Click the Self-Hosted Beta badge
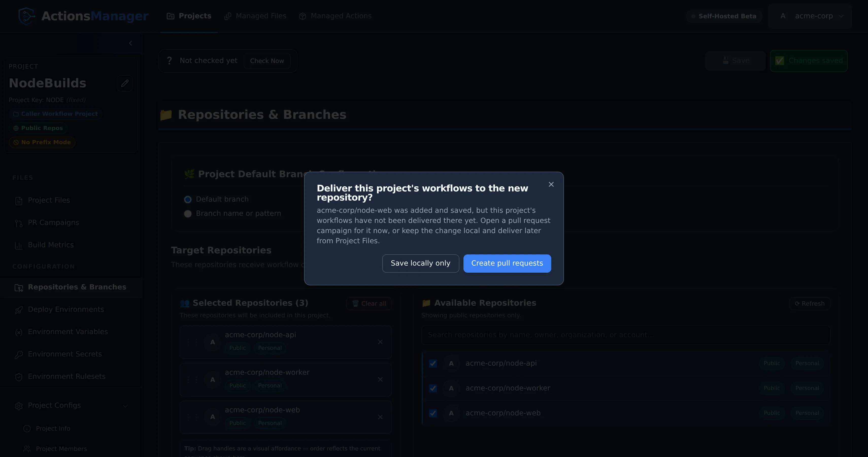 click(x=724, y=16)
